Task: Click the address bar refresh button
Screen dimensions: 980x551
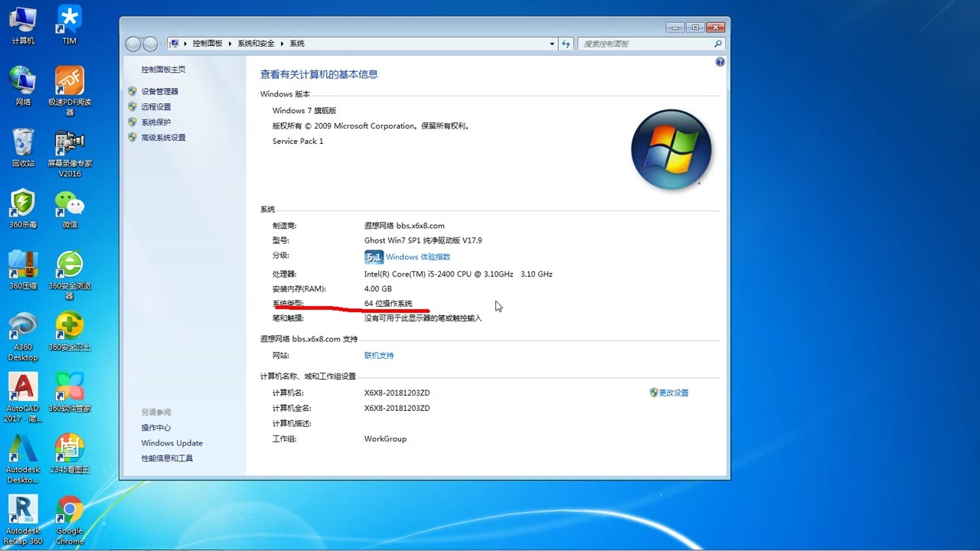Action: point(566,44)
